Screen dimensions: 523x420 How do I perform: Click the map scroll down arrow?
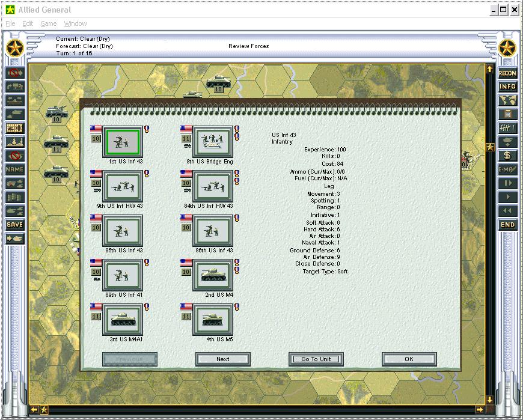click(x=490, y=400)
